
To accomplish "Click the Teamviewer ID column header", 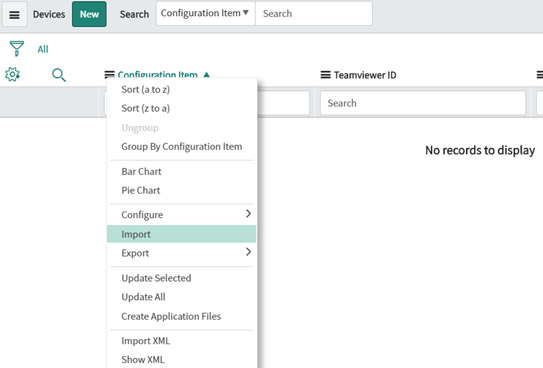I will (365, 75).
